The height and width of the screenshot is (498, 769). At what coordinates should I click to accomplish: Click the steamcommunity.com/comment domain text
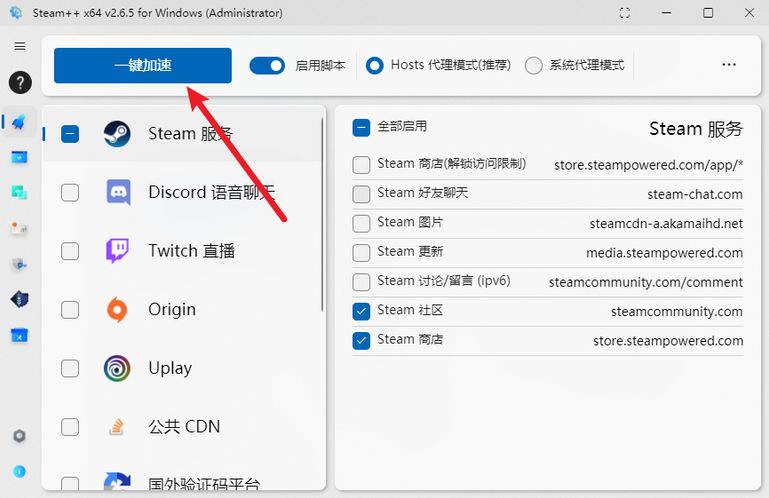click(645, 282)
